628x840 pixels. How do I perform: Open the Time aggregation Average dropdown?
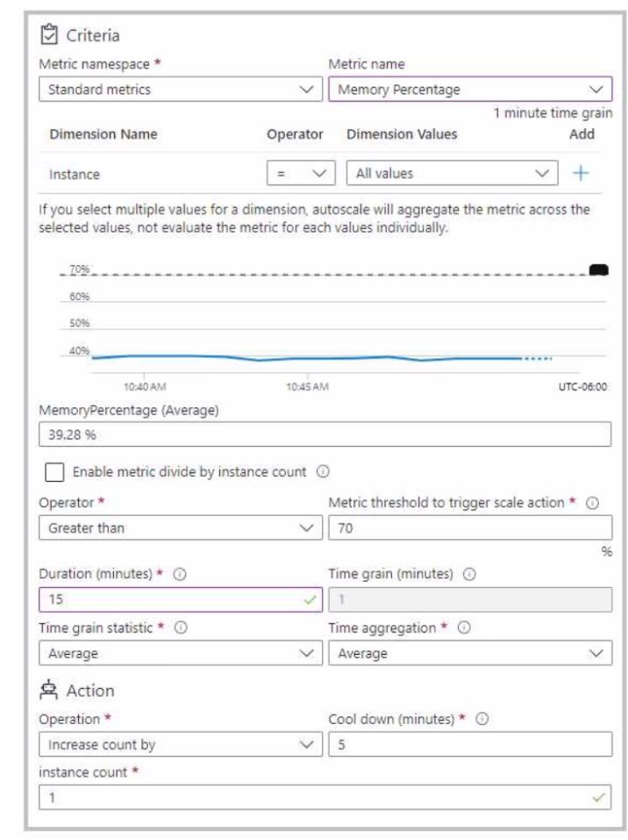tap(470, 653)
